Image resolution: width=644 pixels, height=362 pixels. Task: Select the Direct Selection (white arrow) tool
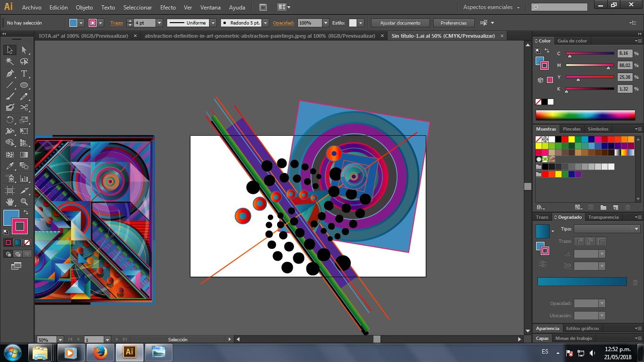click(24, 50)
